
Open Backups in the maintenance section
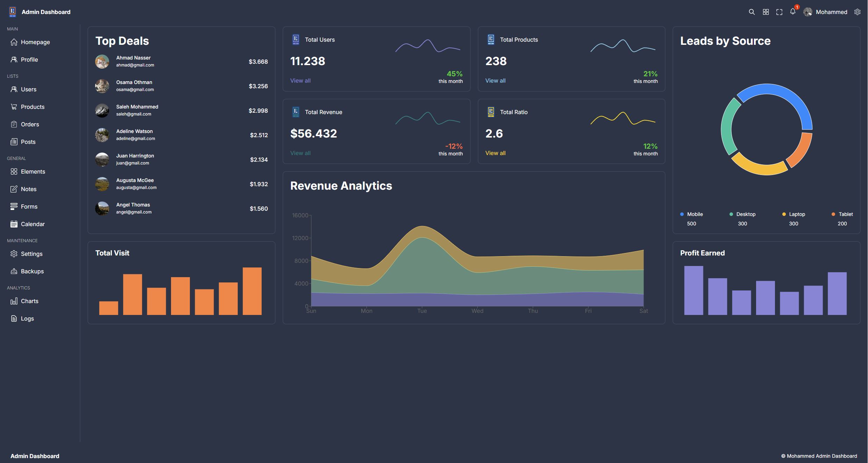click(x=32, y=271)
